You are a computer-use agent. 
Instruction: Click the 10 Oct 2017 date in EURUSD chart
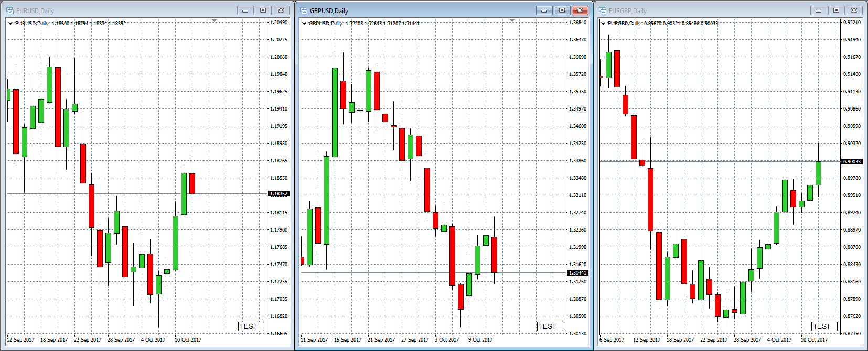pyautogui.click(x=188, y=340)
